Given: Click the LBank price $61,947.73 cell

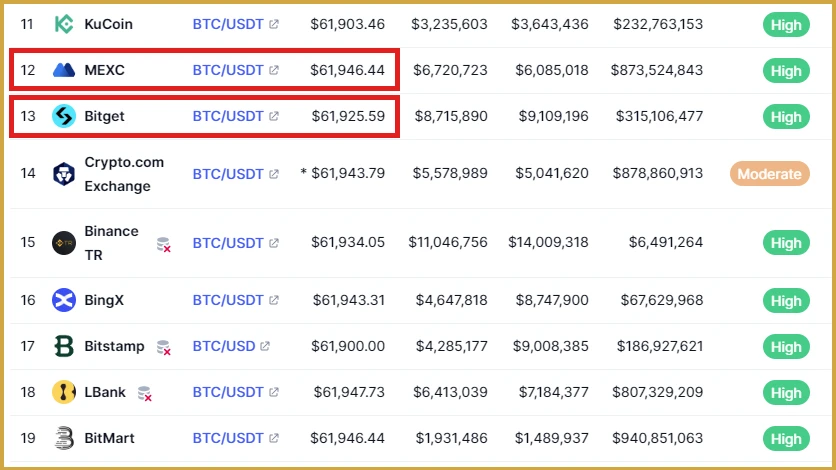Looking at the screenshot, I should click(x=349, y=392).
